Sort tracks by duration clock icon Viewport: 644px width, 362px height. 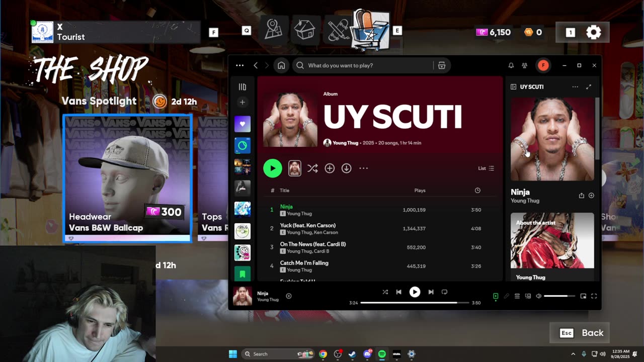point(477,191)
